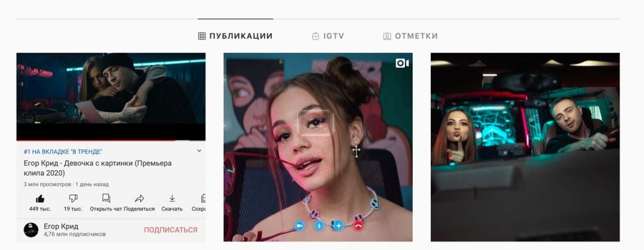The width and height of the screenshot is (644, 250).
Task: Click the partially visible Сохранить save icon
Action: (x=203, y=198)
